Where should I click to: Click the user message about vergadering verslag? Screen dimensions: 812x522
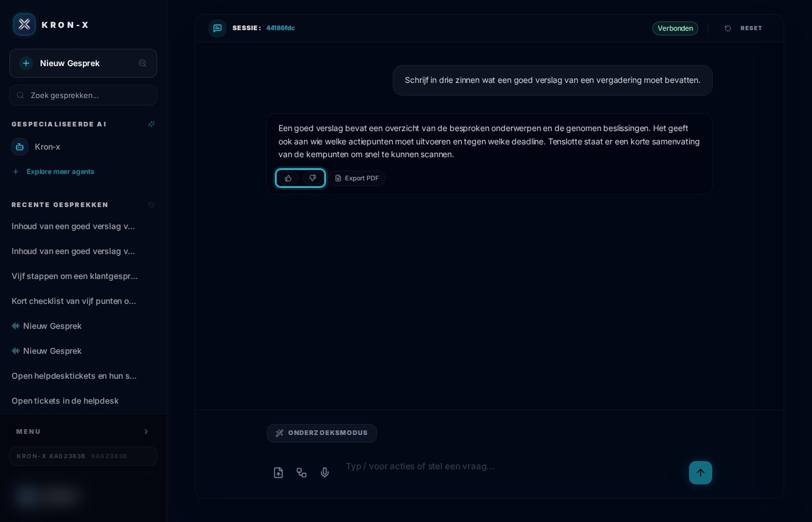553,80
